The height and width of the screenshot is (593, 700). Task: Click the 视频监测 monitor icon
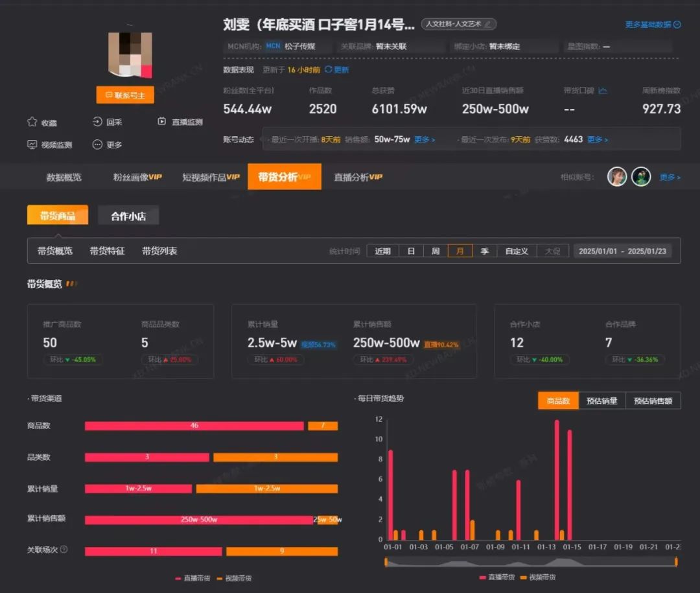click(32, 145)
